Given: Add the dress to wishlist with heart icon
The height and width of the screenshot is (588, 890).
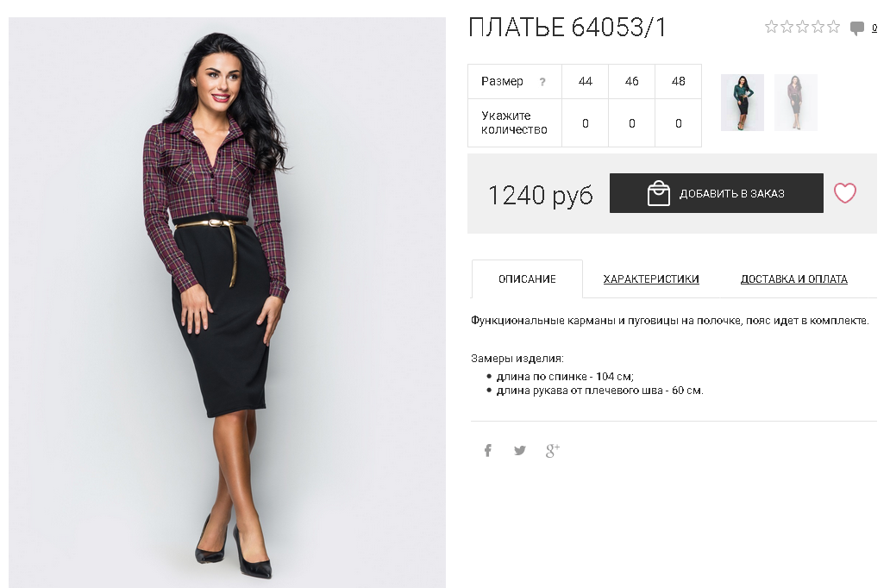Looking at the screenshot, I should pyautogui.click(x=844, y=193).
